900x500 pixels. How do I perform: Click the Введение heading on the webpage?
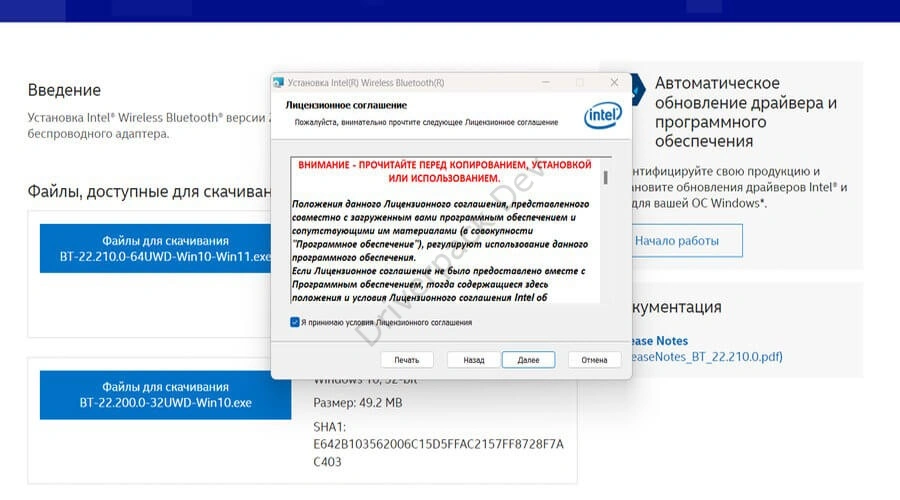coord(64,90)
